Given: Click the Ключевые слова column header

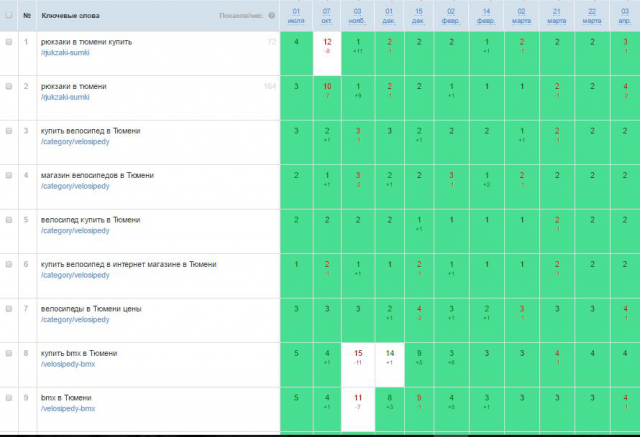Looking at the screenshot, I should (x=70, y=16).
